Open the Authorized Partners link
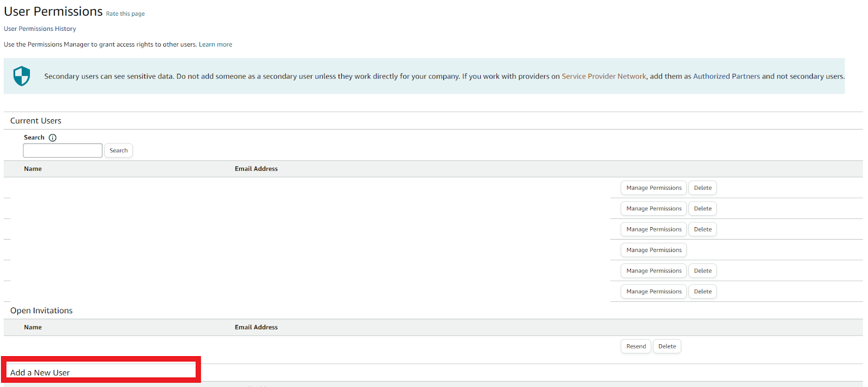 [x=726, y=76]
